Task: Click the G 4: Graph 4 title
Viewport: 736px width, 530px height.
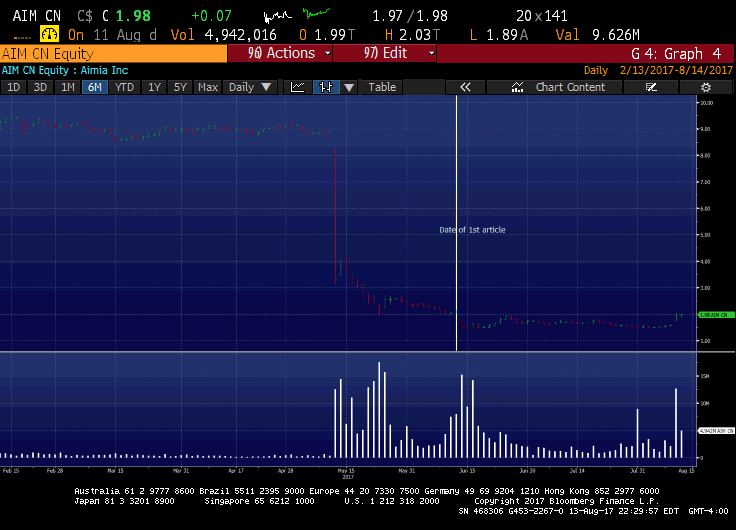Action: 676,54
